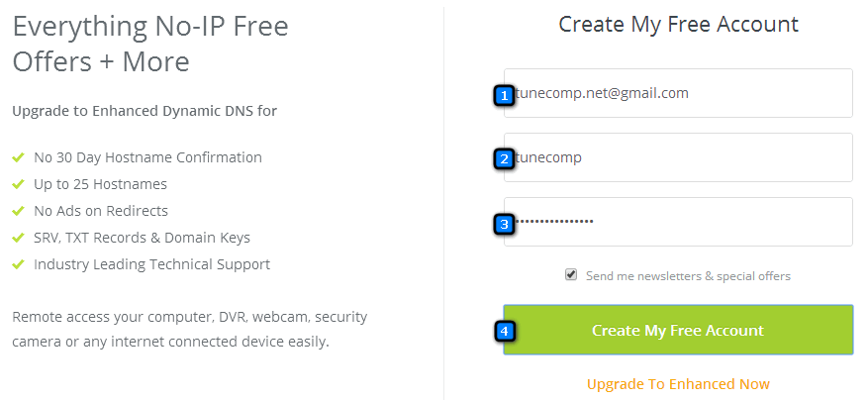Click the 'Up to 25 Hostnames' list text
The image size is (868, 400).
pyautogui.click(x=100, y=184)
